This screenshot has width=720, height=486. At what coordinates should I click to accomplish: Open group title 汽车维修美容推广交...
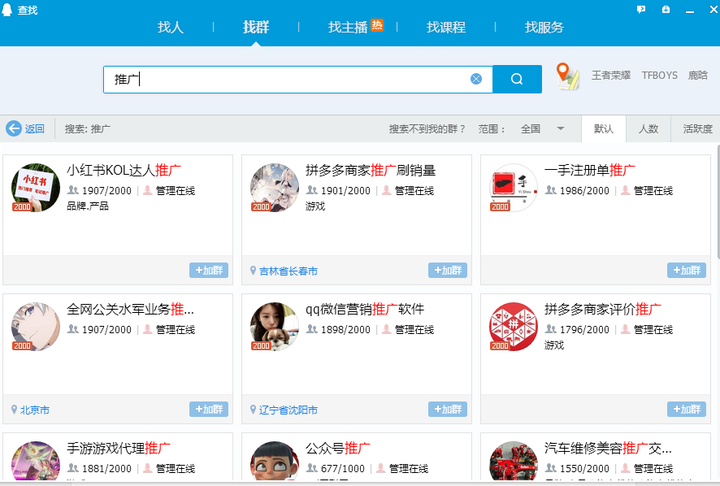click(x=608, y=448)
